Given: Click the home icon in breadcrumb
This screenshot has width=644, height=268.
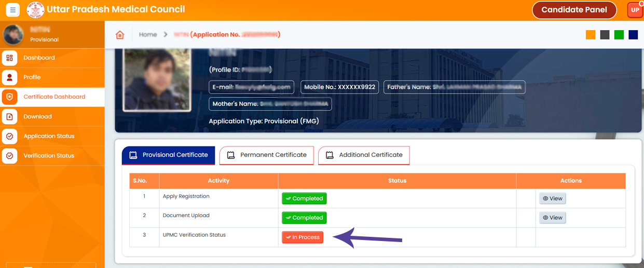Looking at the screenshot, I should [120, 35].
